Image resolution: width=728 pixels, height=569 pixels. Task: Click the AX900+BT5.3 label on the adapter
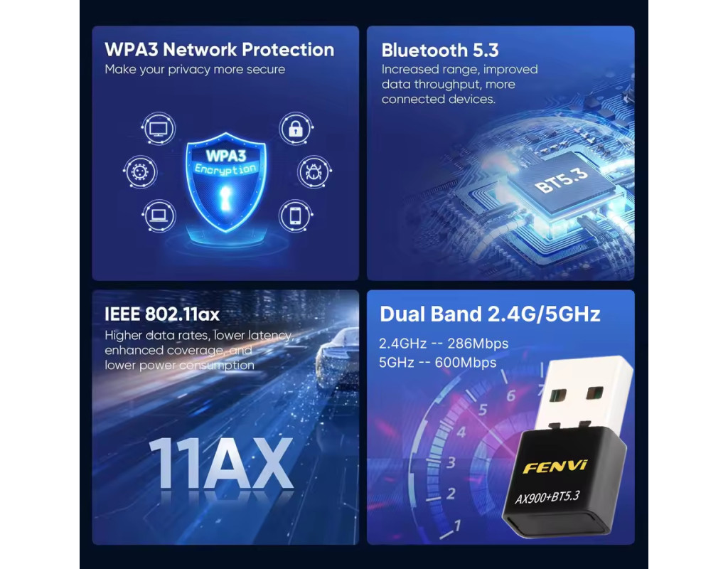click(547, 497)
